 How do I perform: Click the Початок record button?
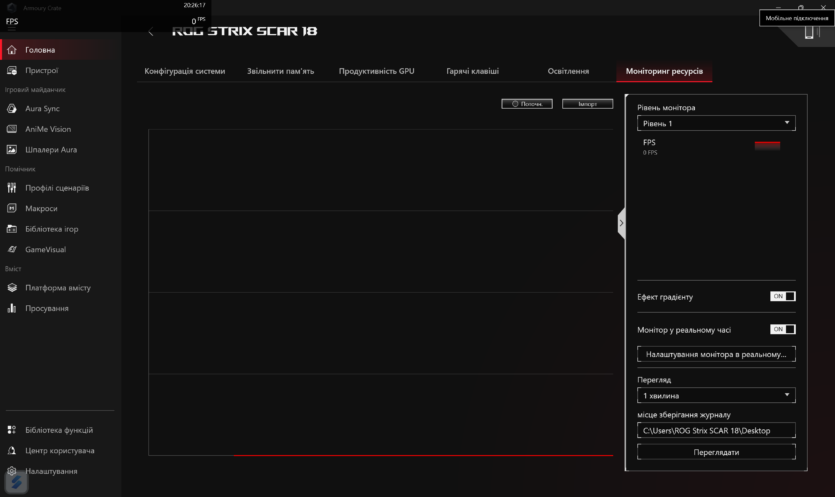(527, 104)
